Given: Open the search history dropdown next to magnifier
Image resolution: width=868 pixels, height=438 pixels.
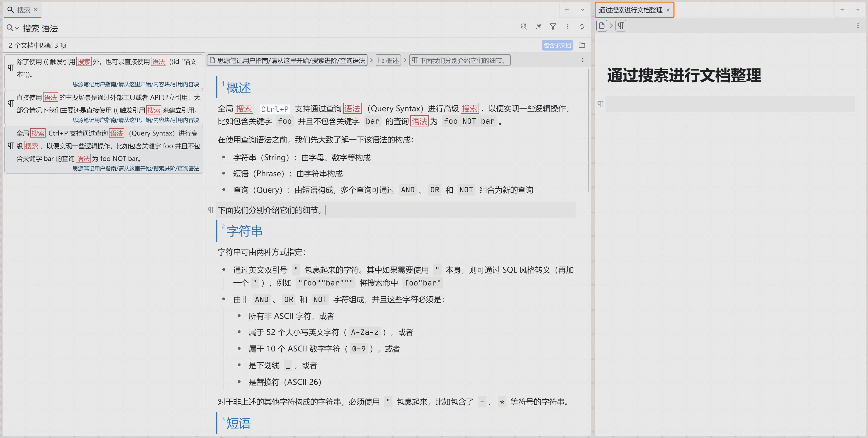Looking at the screenshot, I should tap(17, 29).
